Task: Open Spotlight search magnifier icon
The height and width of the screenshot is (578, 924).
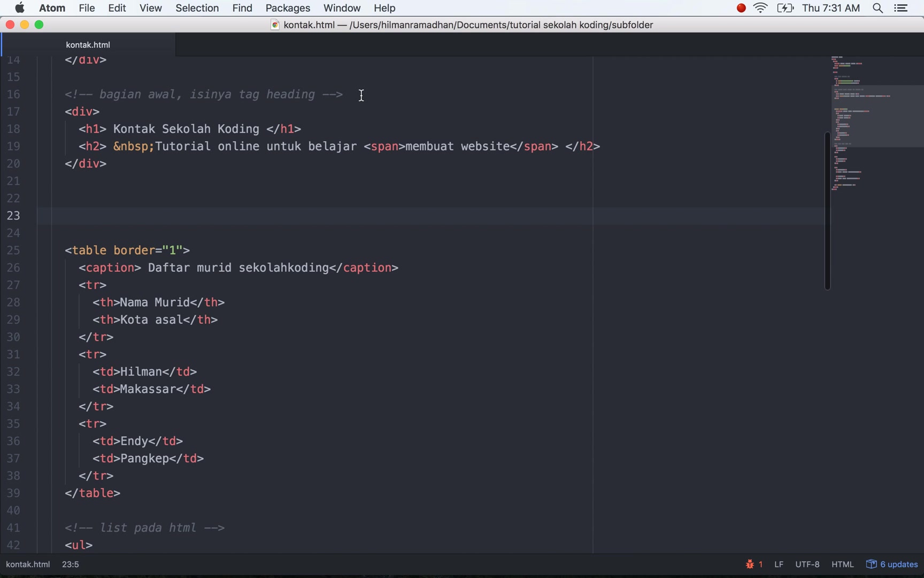Action: coord(877,8)
